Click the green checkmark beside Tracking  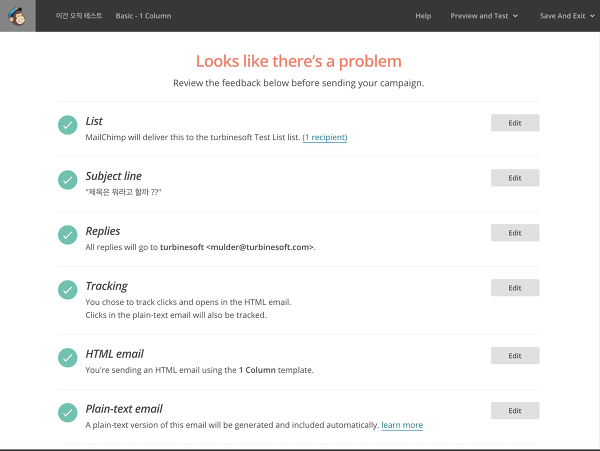68,290
